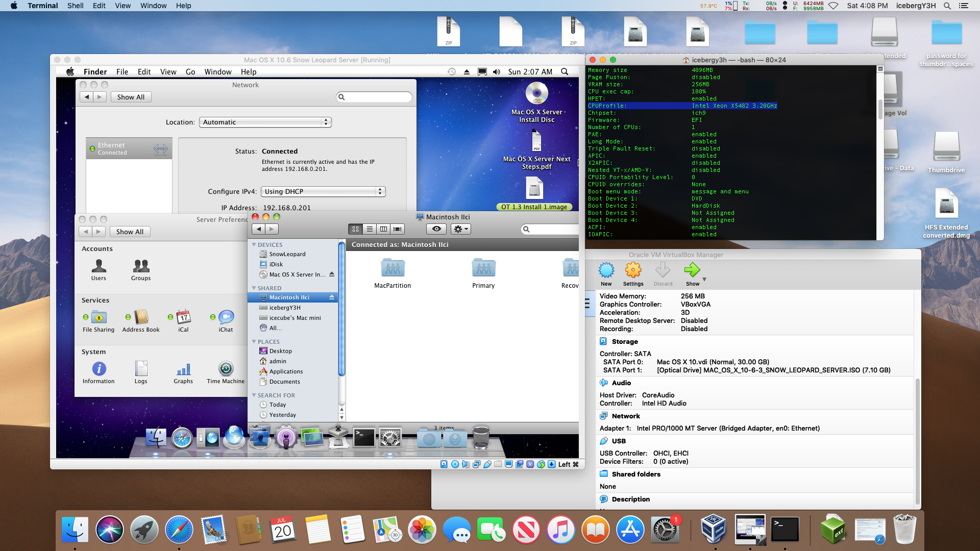Open iChat service settings
This screenshot has height=551, width=980.
tap(226, 321)
